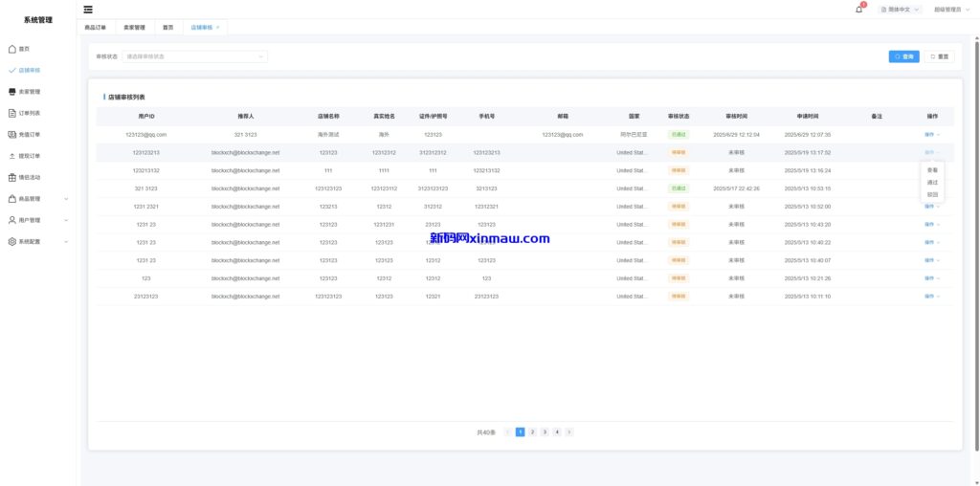Screen dimensions: 980x486
Task: Open the 审核状态 filter dropdown
Action: coord(195,56)
